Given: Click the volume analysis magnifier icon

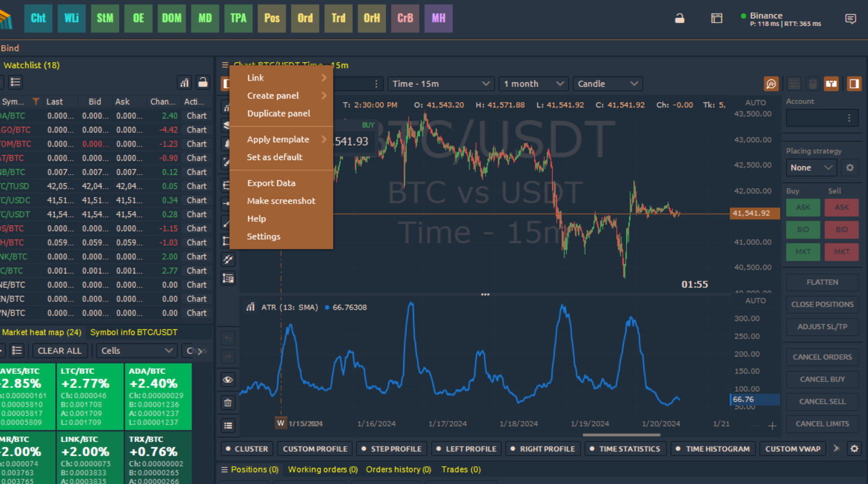Looking at the screenshot, I should click(771, 84).
